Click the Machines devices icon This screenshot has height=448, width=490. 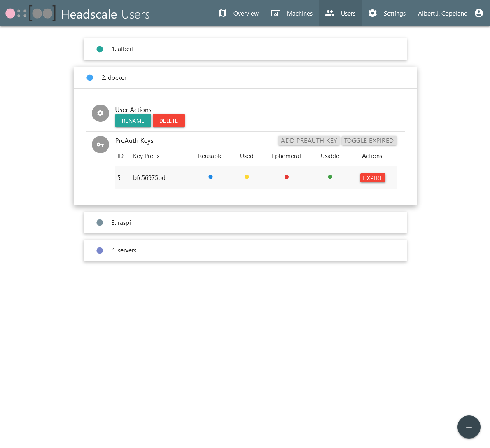click(x=275, y=13)
